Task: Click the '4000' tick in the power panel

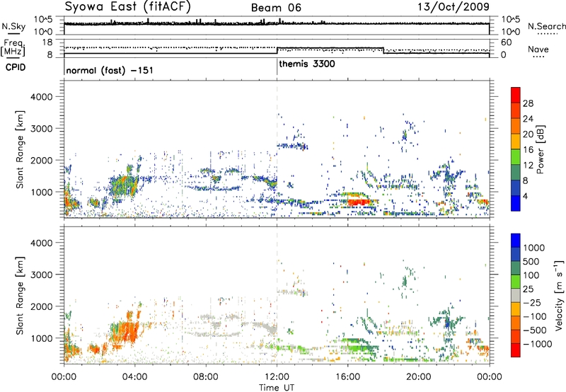Action: point(41,97)
